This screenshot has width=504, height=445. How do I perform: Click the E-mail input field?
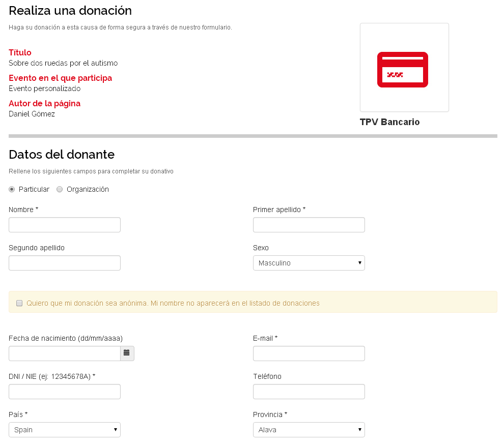click(309, 353)
